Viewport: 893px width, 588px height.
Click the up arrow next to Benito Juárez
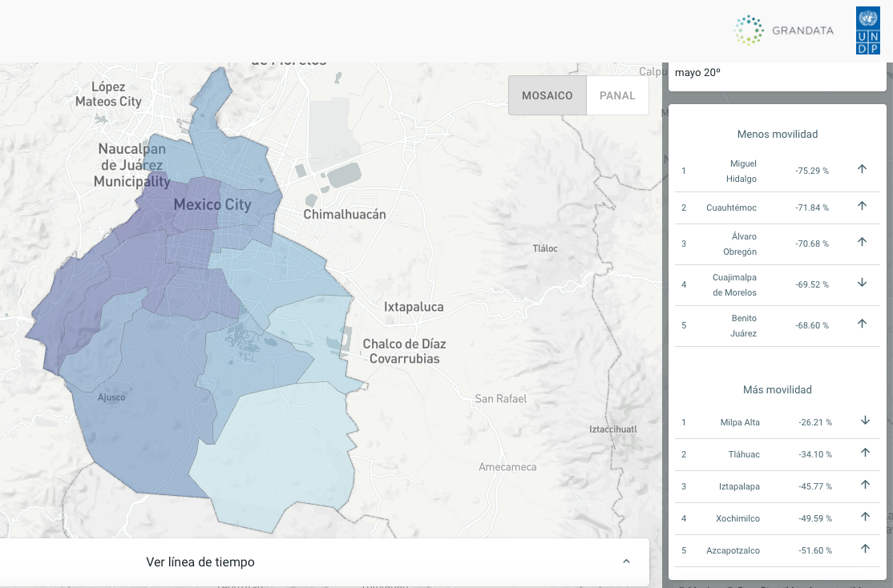click(863, 324)
